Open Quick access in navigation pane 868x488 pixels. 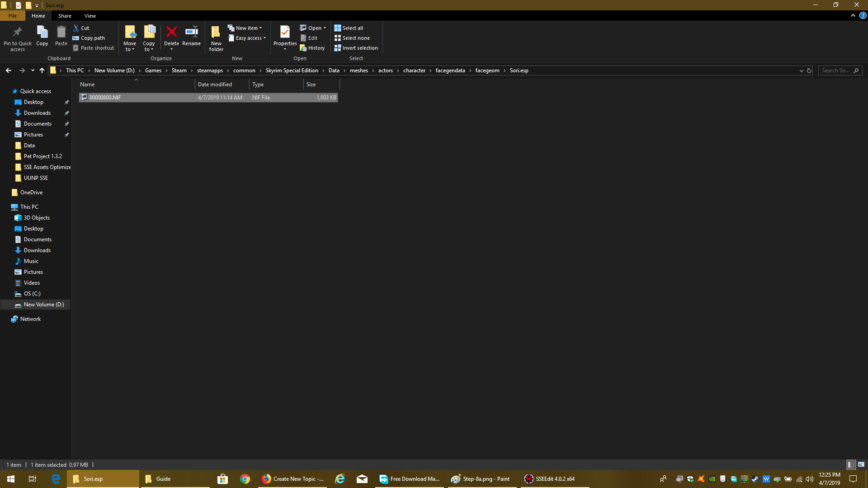click(x=35, y=91)
